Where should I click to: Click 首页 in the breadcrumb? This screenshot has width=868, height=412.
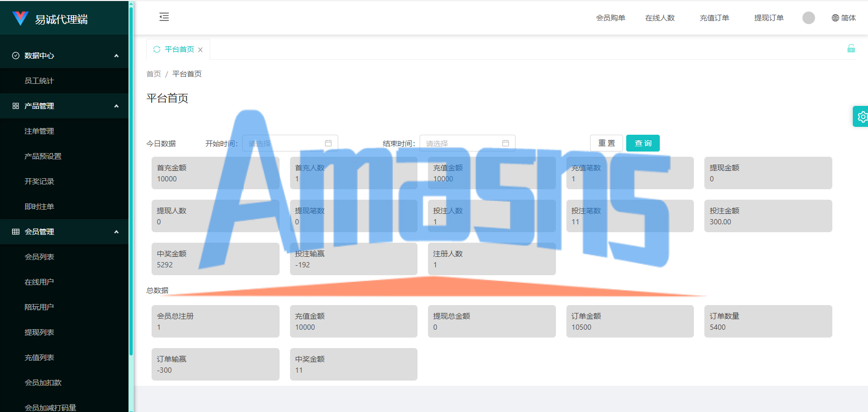pos(154,74)
